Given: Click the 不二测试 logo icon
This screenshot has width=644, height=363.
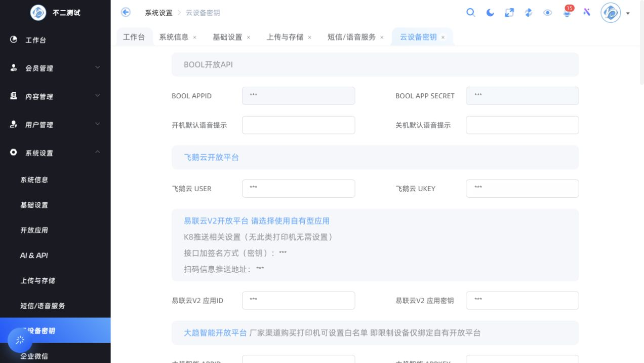Looking at the screenshot, I should (x=38, y=13).
